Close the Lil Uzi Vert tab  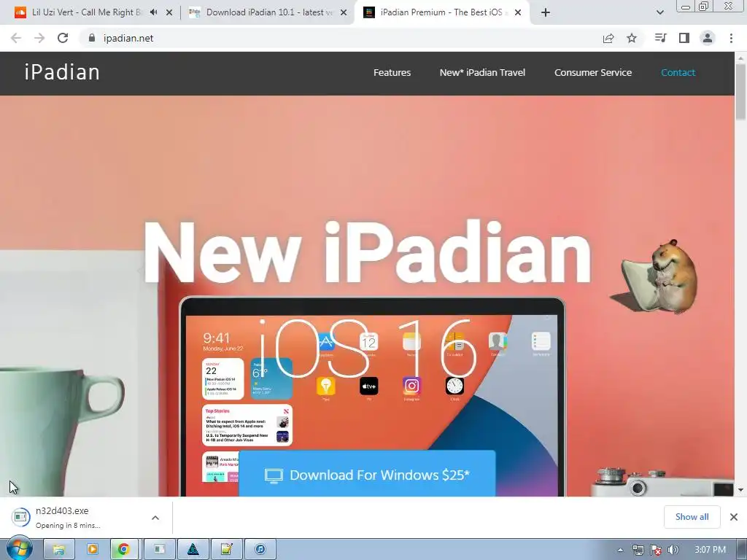click(x=169, y=12)
